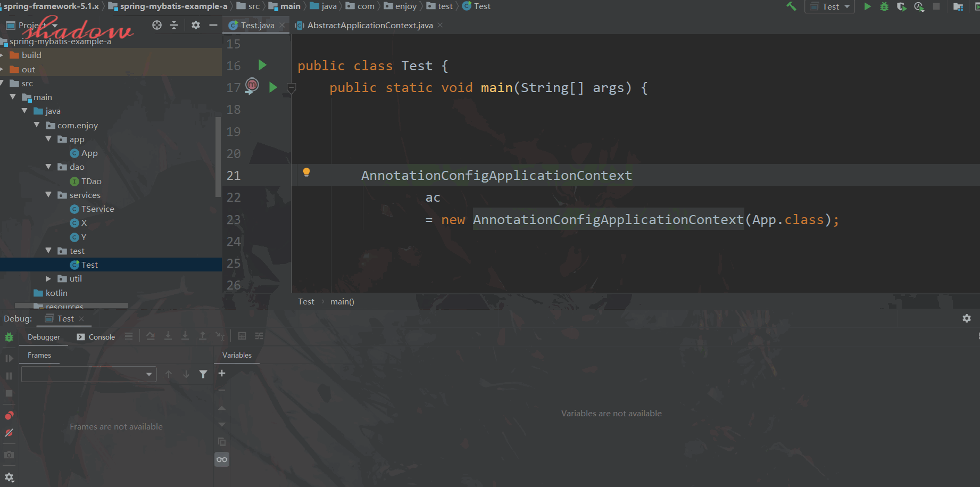980x487 pixels.
Task: Collapse the dao package
Action: click(48, 167)
